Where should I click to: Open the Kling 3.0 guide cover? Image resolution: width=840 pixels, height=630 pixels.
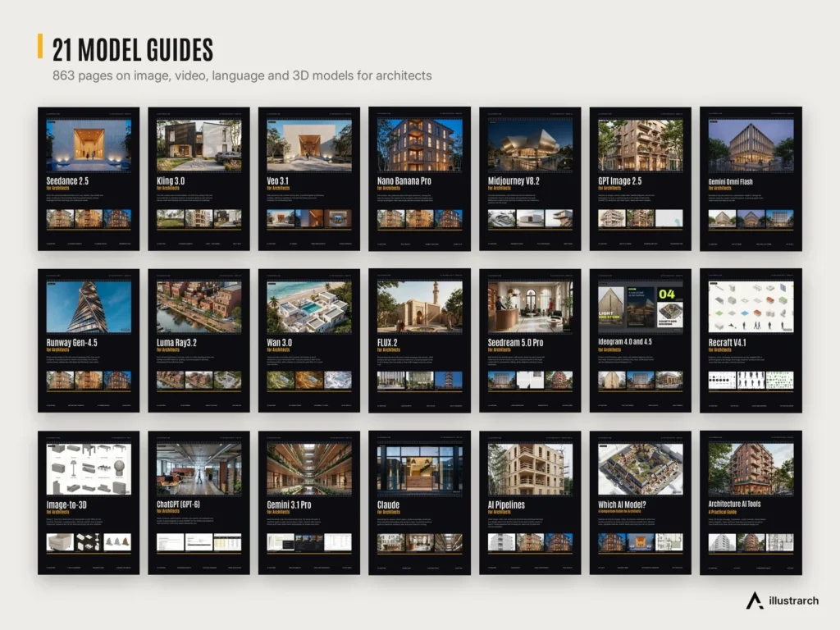click(199, 179)
